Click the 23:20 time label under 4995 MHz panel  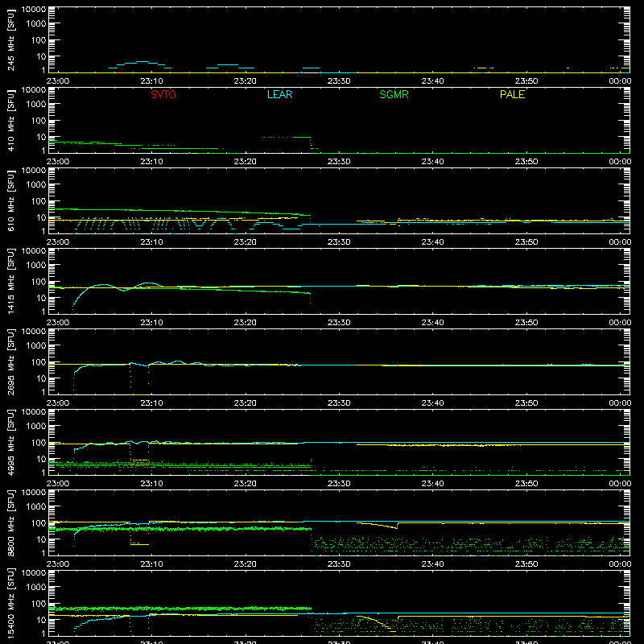coord(246,484)
